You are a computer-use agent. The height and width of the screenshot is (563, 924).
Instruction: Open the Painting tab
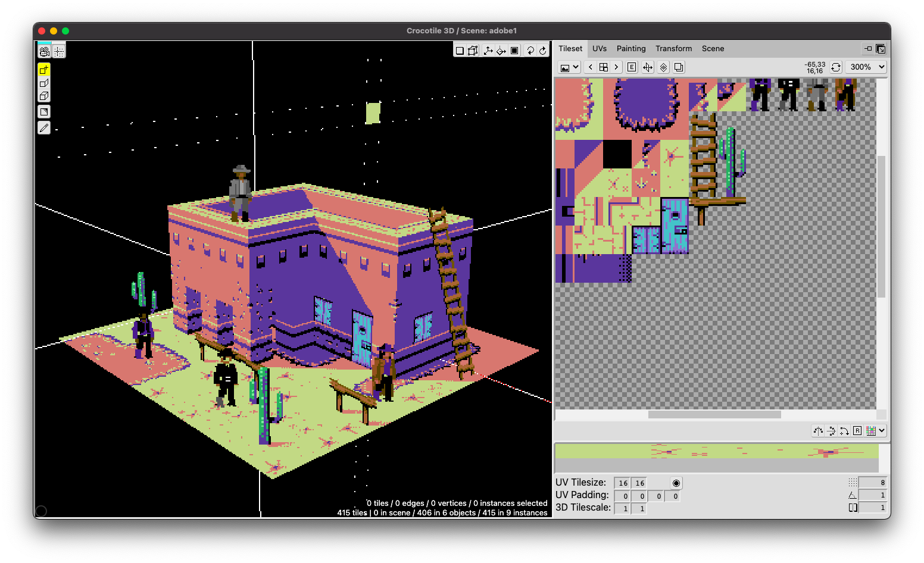tap(631, 49)
